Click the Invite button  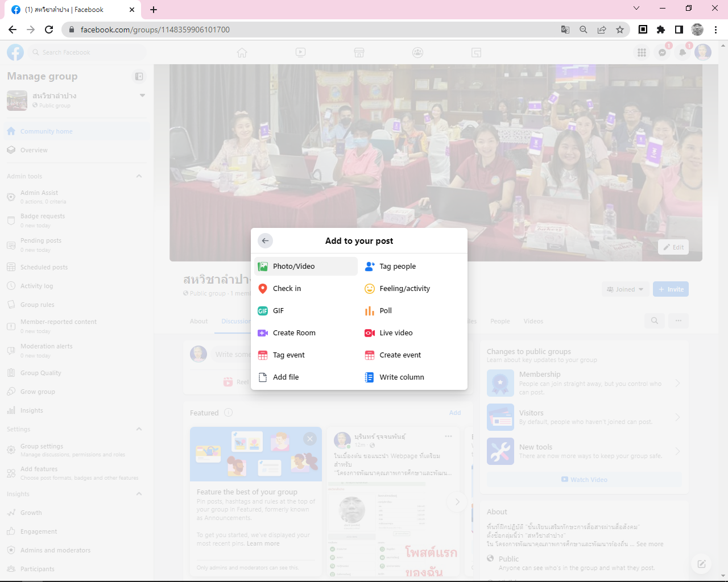[x=671, y=289]
